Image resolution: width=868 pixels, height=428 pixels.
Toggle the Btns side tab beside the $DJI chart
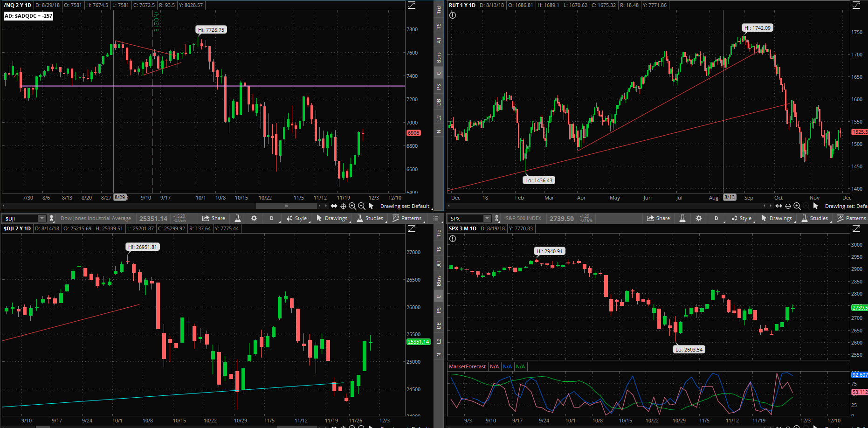[x=439, y=281]
